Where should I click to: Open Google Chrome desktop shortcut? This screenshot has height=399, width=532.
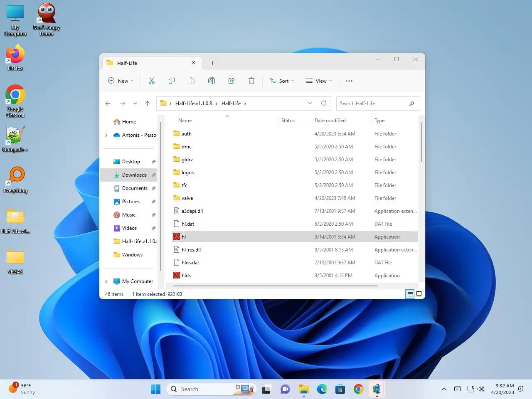point(15,101)
